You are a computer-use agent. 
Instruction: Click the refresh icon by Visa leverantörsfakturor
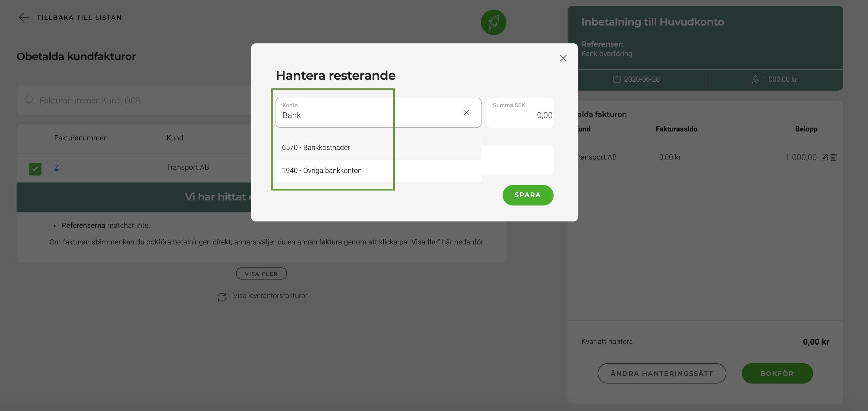(x=222, y=297)
